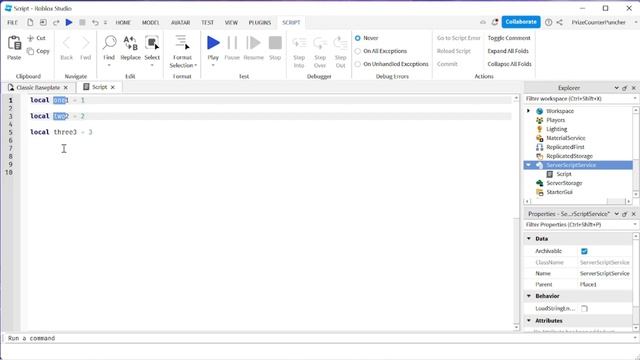
Task: Close the Script editor tab
Action: tap(113, 87)
